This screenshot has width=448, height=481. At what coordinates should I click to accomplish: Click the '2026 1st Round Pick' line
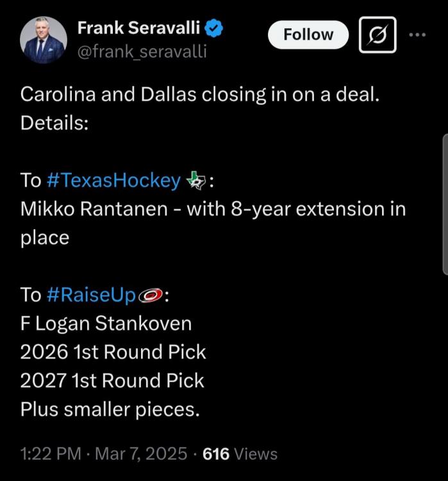[113, 351]
